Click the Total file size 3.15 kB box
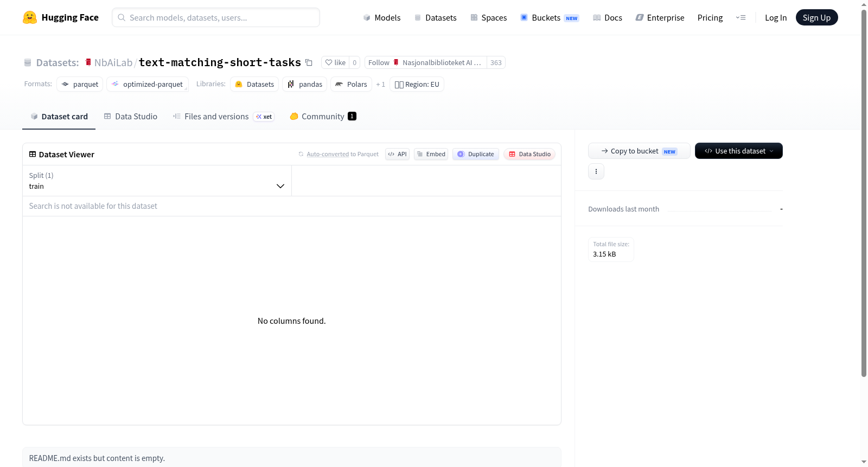This screenshot has width=868, height=467. tap(611, 250)
